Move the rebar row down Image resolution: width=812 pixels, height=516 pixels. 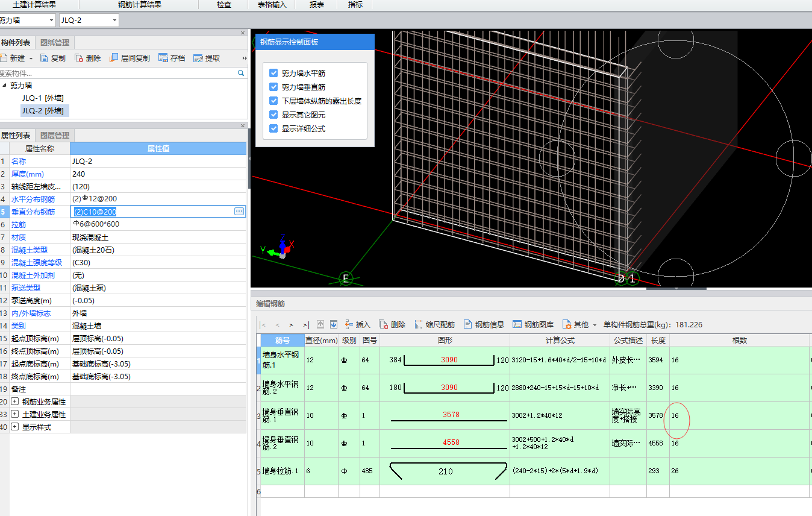pos(333,324)
